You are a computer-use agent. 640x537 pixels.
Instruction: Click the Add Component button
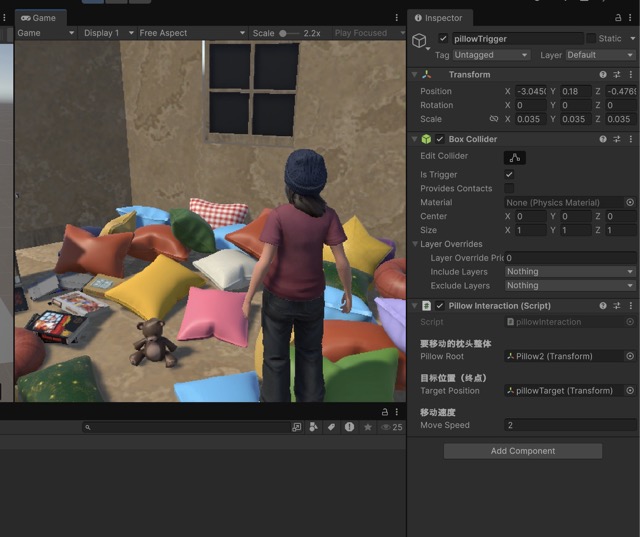[522, 451]
